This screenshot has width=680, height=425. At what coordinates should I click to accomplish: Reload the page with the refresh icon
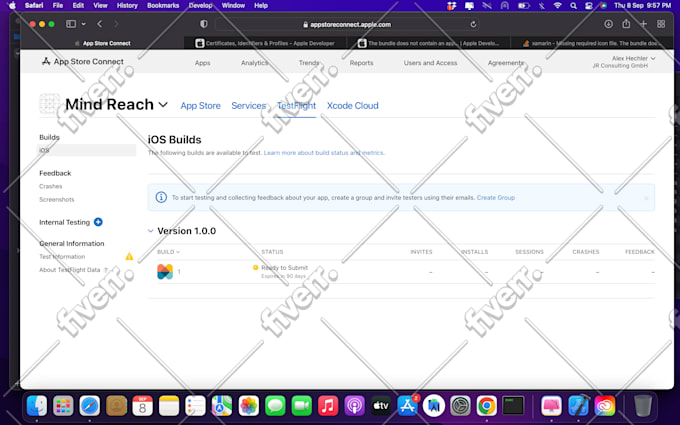(473, 24)
